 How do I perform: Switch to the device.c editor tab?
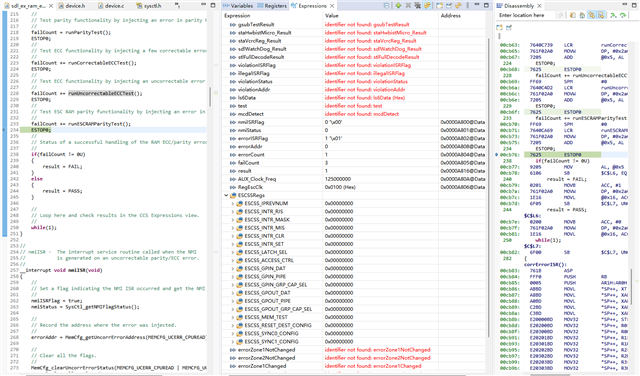pyautogui.click(x=111, y=6)
